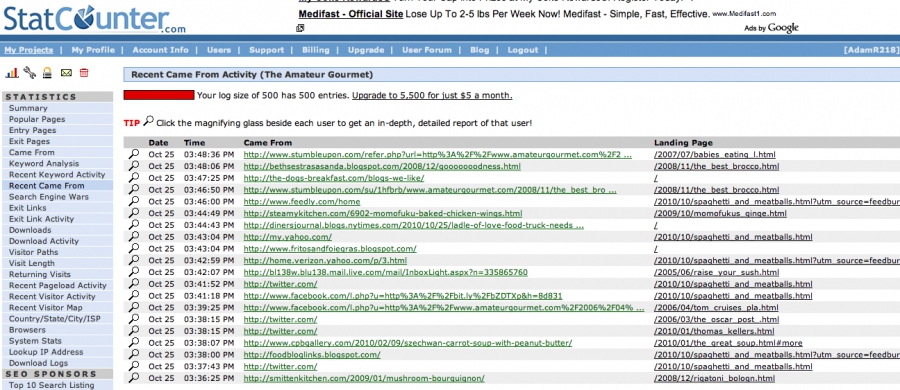The height and width of the screenshot is (390, 900).
Task: Open landing page /2005/06/raise_your_sush.html
Action: click(x=716, y=272)
